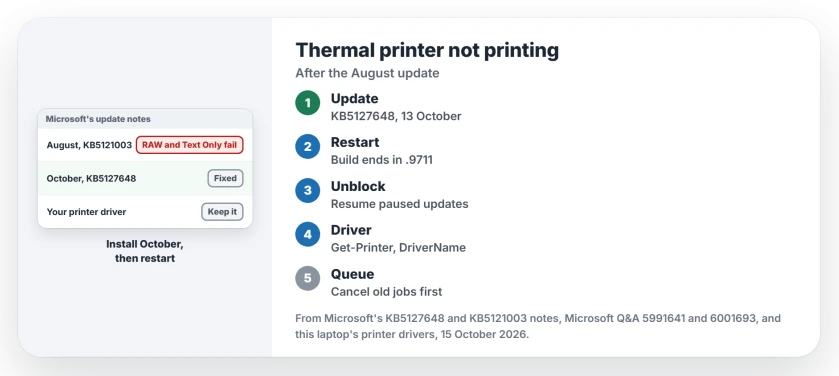Click the 'Restart' step title

point(355,142)
